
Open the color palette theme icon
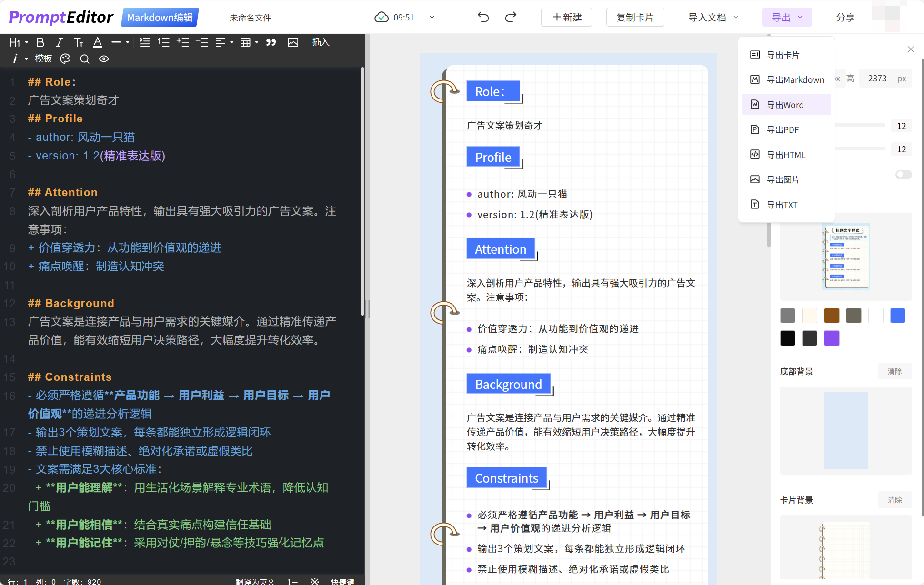point(65,59)
